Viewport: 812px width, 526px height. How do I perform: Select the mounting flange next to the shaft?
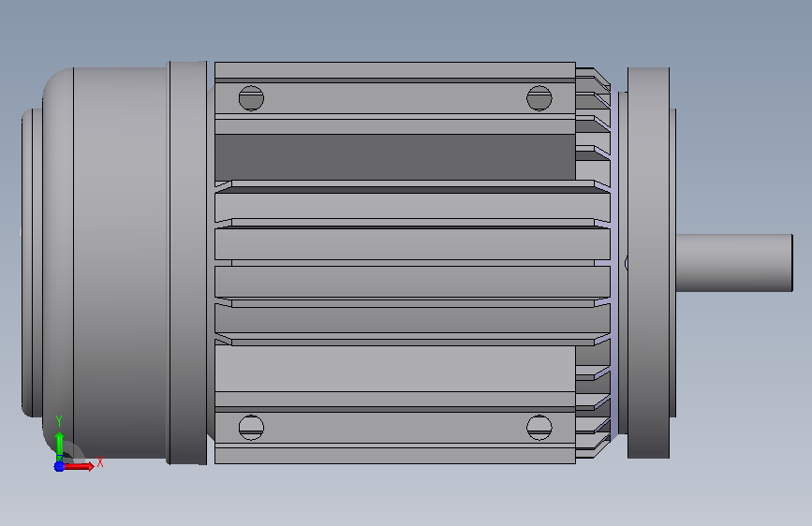[648, 262]
